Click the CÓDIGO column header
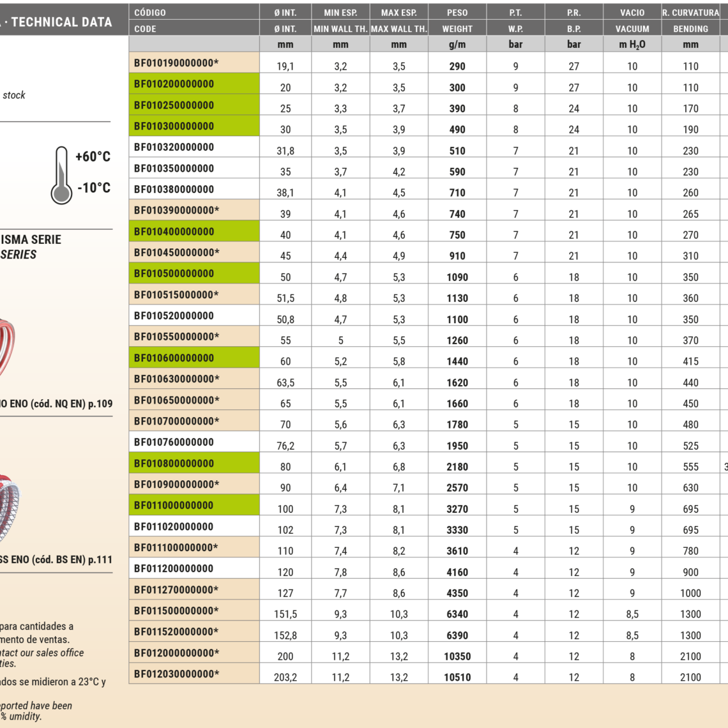Screen dimensions: 728x728 coord(150,13)
